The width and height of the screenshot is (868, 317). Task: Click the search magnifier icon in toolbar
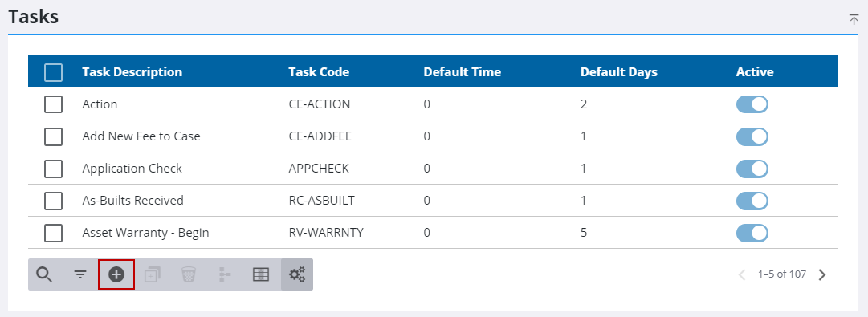click(43, 274)
